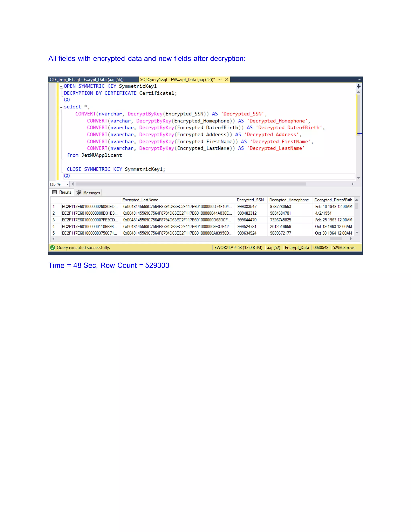Open the 116 % zoom dropdown
The height and width of the screenshot is (532, 411).
(67, 184)
